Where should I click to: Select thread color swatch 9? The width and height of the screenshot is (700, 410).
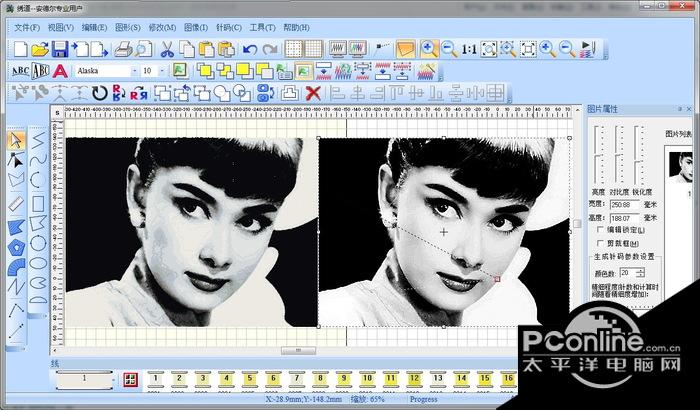pyautogui.click(x=343, y=380)
